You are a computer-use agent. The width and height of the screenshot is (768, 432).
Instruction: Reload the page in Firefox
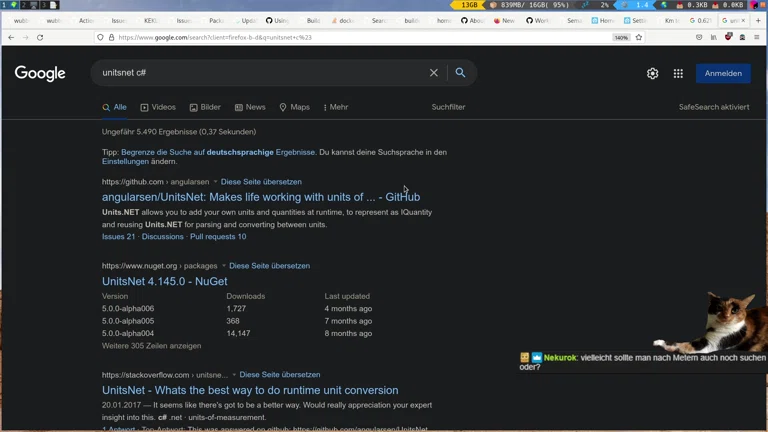[40, 37]
